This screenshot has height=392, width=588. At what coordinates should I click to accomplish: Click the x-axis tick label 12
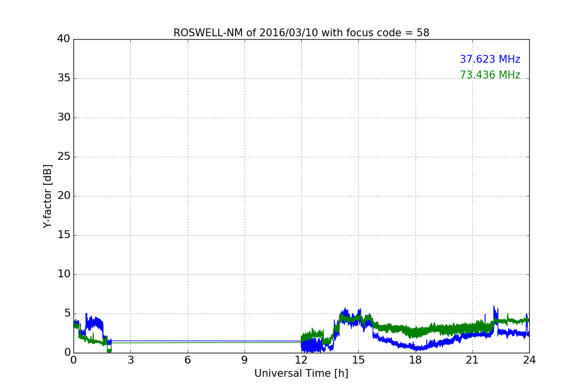301,360
